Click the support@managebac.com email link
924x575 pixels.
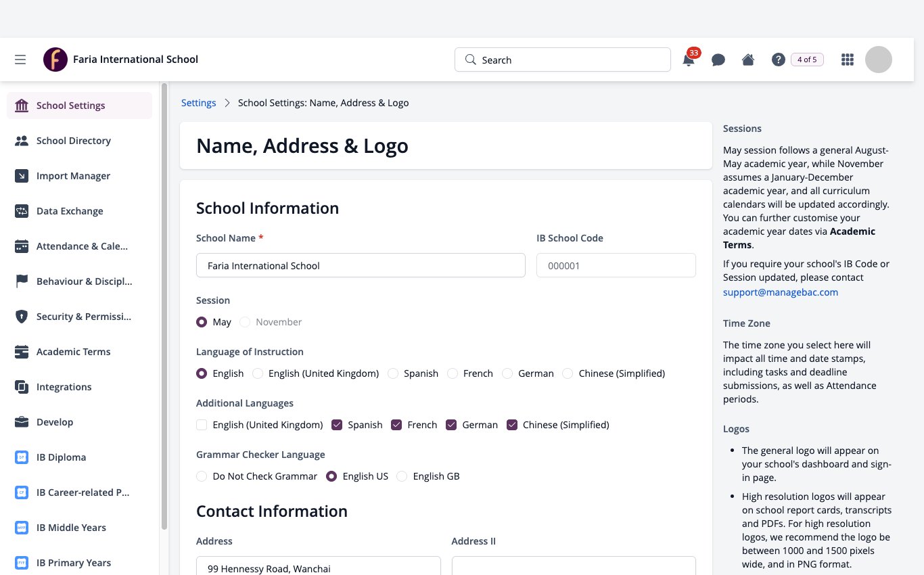[x=781, y=292]
